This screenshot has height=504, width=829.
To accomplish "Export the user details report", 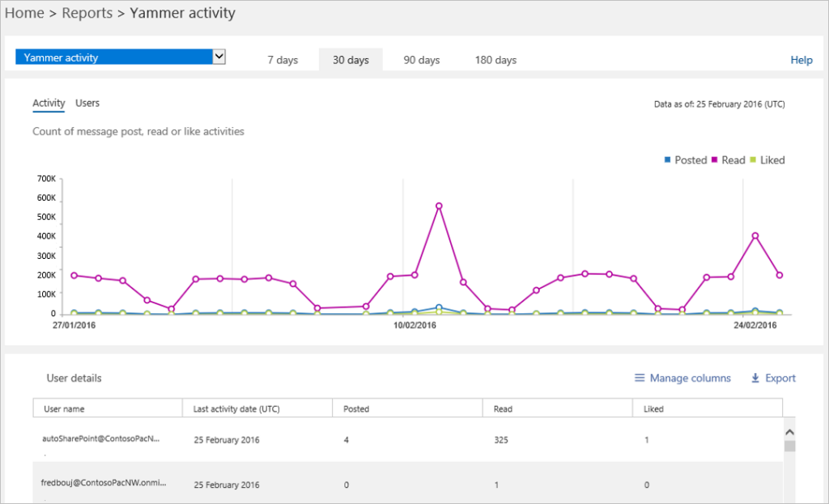I will click(779, 378).
